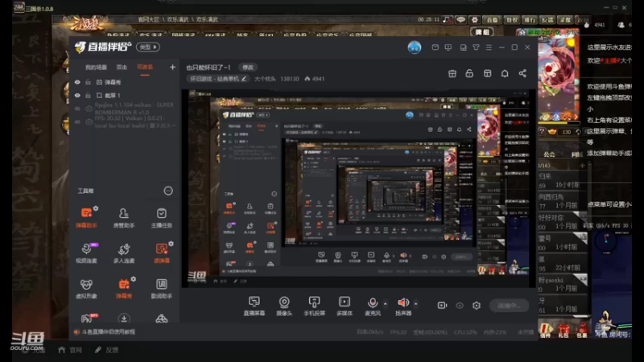644x362 pixels.
Task: Hide the 截屏 1 source with eye icon
Action: [x=77, y=95]
